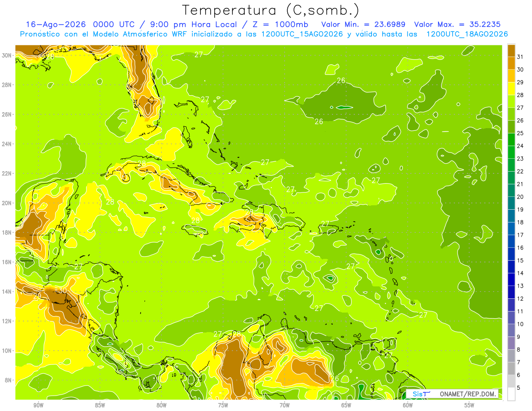
Task: Click the 28N latitude axis label
Action: 7,85
